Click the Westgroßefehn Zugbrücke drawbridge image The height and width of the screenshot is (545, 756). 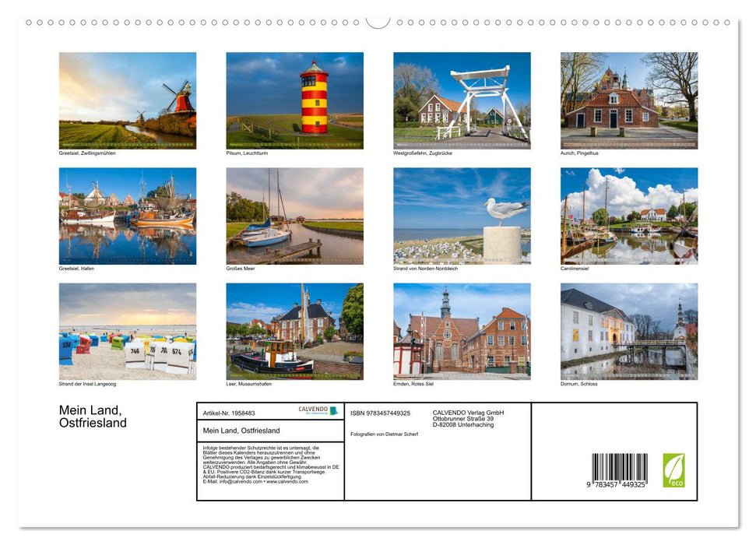(x=461, y=100)
